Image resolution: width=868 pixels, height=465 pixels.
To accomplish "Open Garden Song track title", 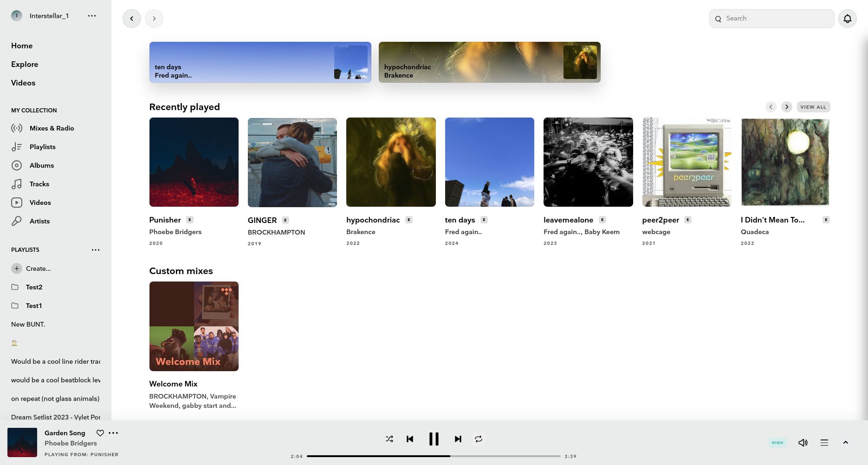I will [65, 433].
